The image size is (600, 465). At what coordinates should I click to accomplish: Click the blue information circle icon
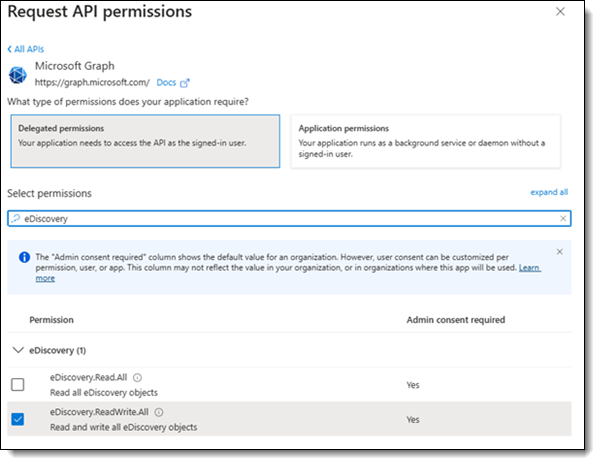pyautogui.click(x=24, y=257)
